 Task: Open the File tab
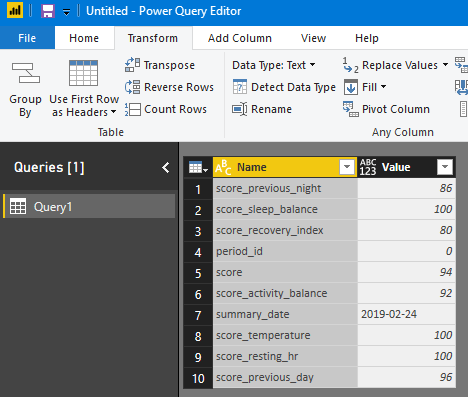click(27, 38)
